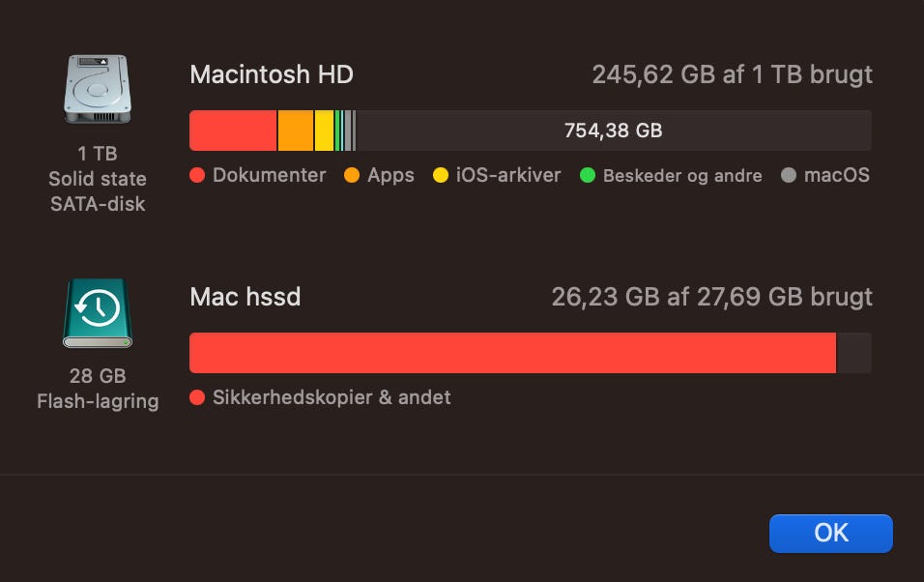Click the 26,23 GB af 27,69 GB text
The height and width of the screenshot is (582, 924).
click(711, 297)
